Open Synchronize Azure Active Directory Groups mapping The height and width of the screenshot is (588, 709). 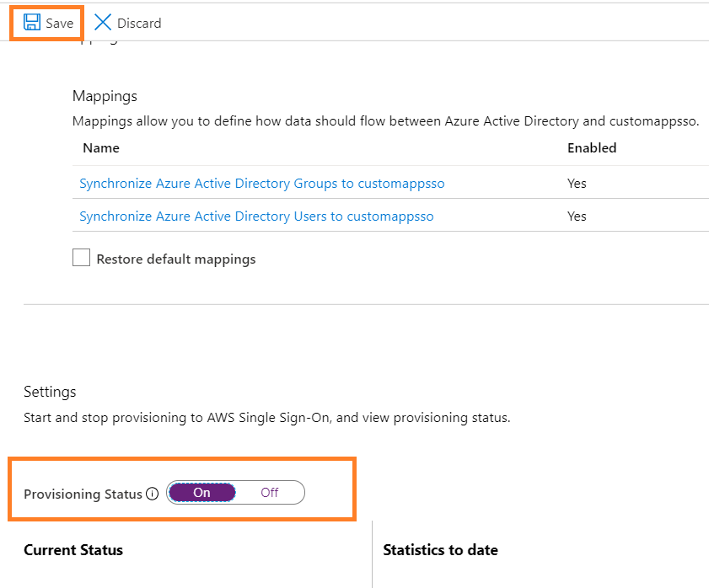point(261,183)
